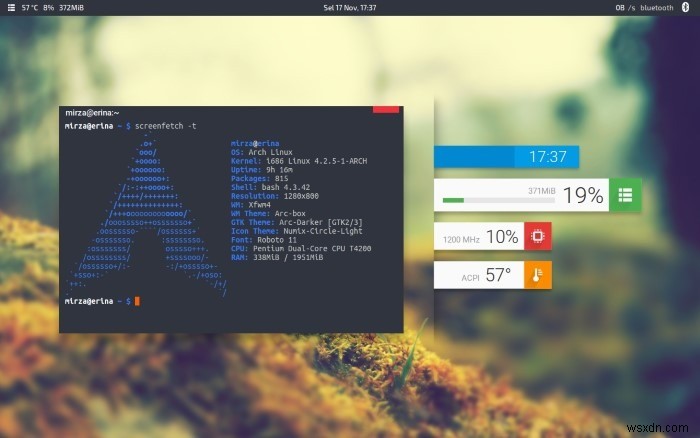
Task: Click '372MiB' memory reading in the top panel
Action: 71,8
